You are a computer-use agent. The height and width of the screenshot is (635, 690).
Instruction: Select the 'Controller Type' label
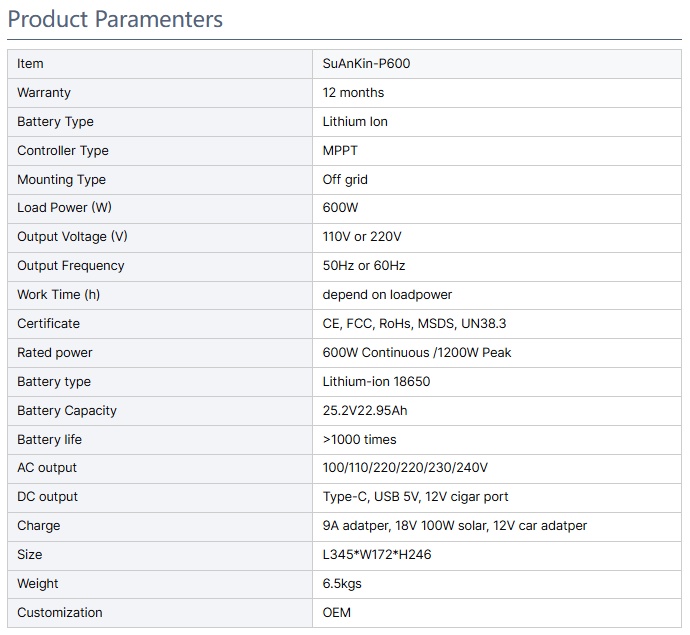pyautogui.click(x=63, y=151)
